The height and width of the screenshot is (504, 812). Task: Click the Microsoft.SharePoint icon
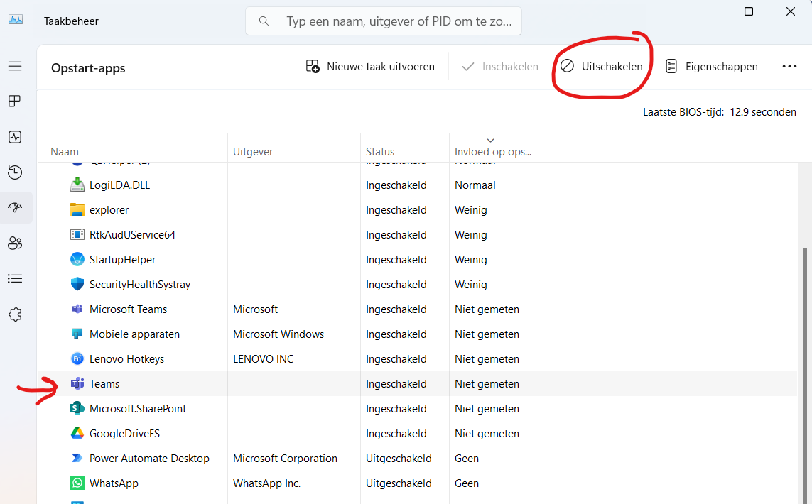tap(77, 408)
